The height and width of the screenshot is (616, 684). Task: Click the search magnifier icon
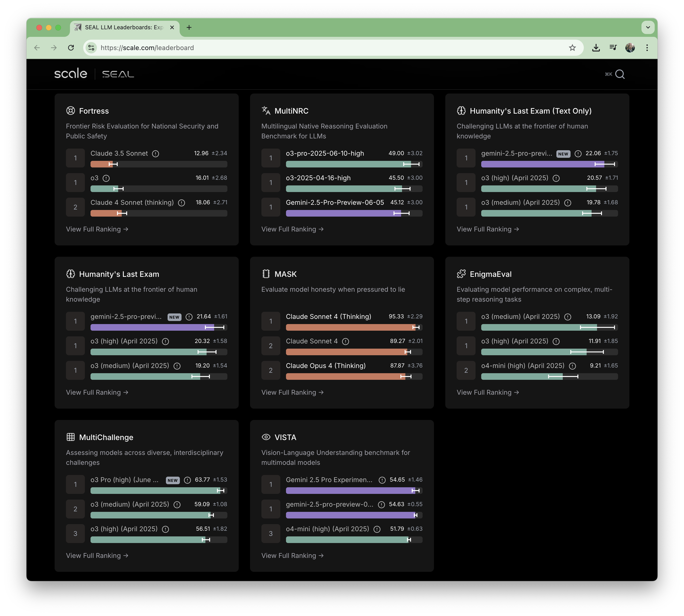(620, 74)
